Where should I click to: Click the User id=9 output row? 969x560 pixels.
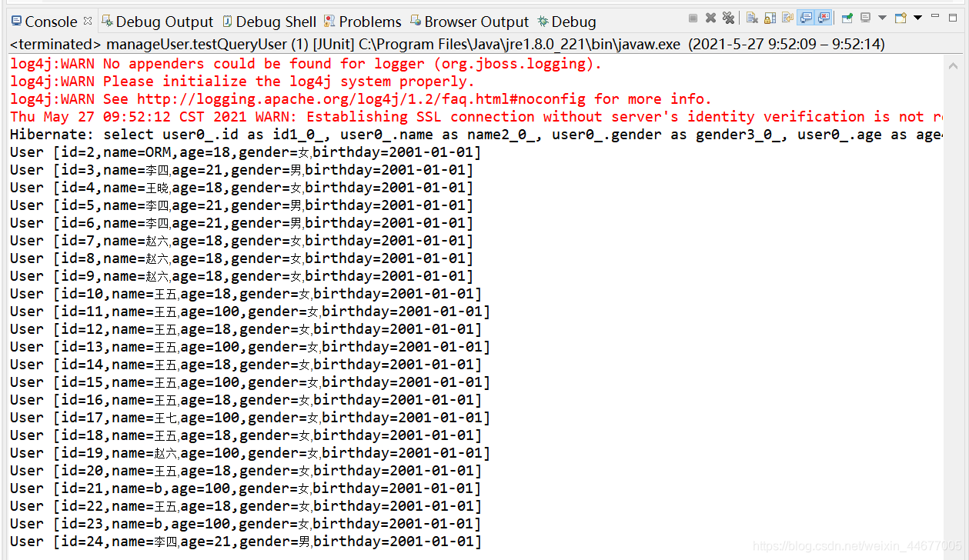[242, 276]
